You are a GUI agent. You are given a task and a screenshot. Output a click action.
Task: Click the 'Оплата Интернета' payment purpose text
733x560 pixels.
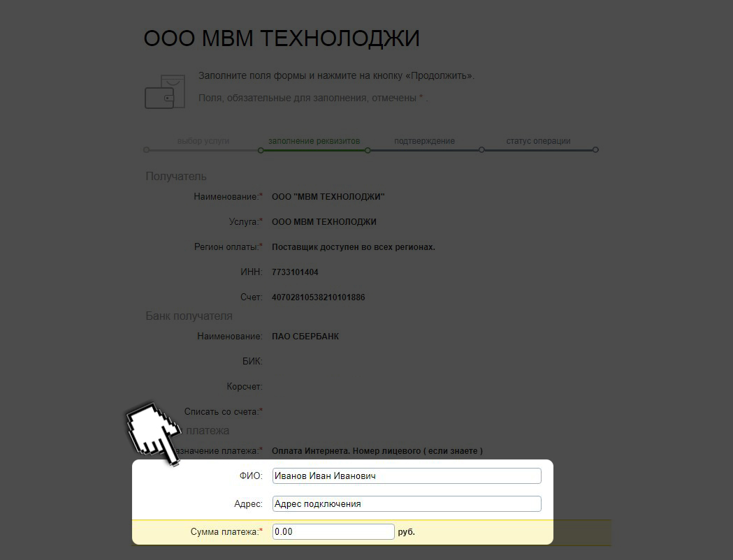[377, 451]
